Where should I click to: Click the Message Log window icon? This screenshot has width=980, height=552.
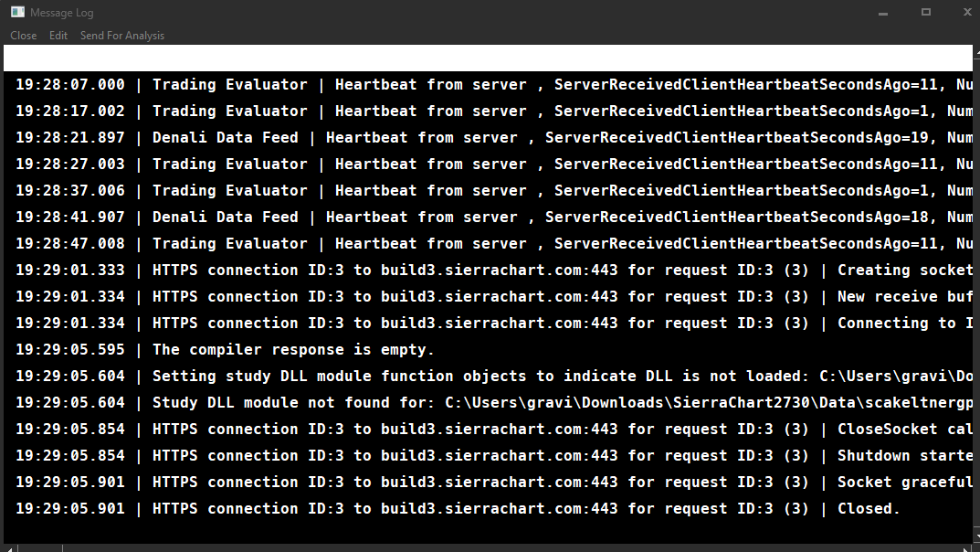tap(17, 13)
